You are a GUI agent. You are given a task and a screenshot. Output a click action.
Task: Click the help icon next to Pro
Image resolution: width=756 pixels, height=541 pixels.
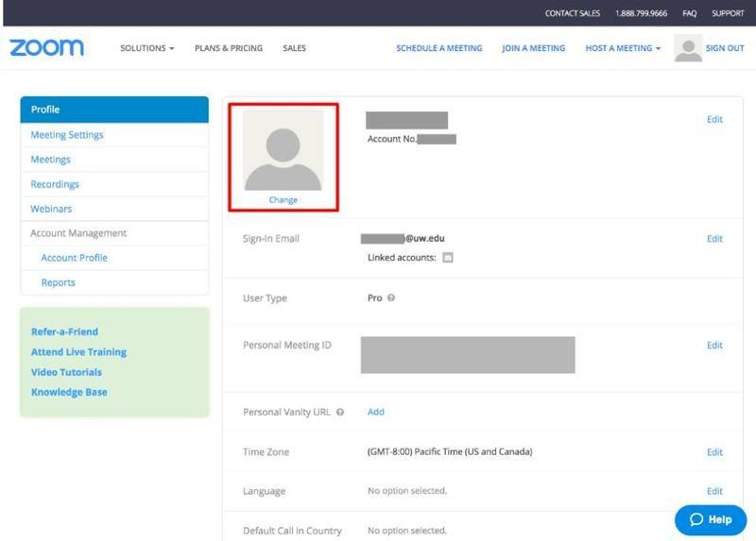pos(391,297)
